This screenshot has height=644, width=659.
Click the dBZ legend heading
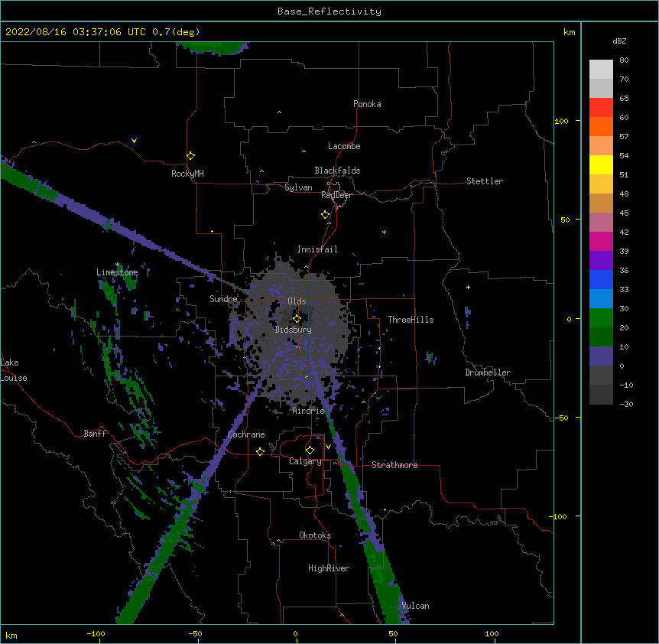tap(619, 41)
